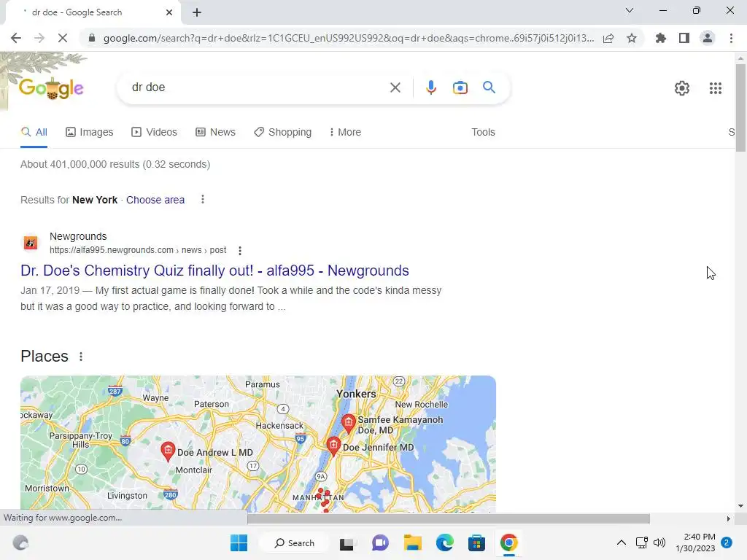Switch to the Shopping tab
Viewport: 747px width, 560px height.
coord(282,132)
